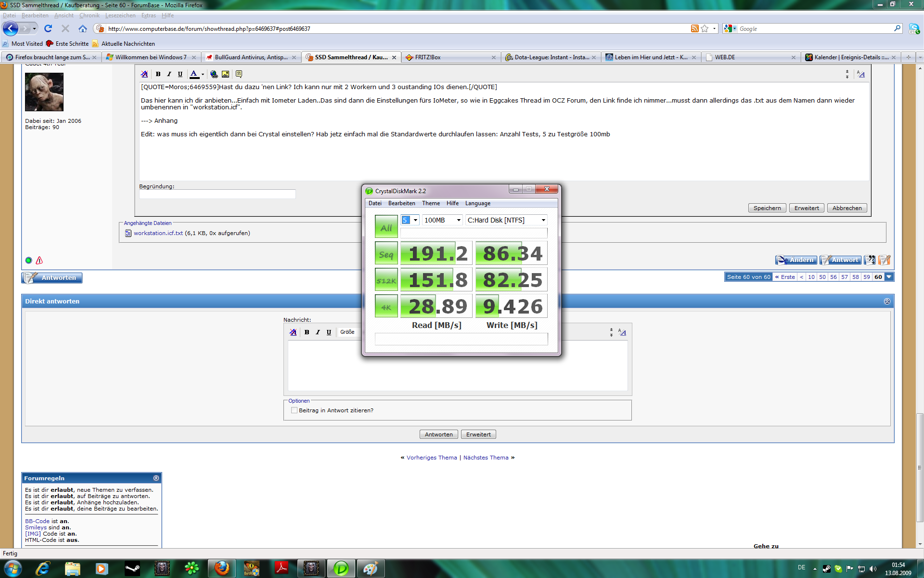Click the Bold icon in the edit toolbar
This screenshot has height=578, width=924.
(158, 74)
